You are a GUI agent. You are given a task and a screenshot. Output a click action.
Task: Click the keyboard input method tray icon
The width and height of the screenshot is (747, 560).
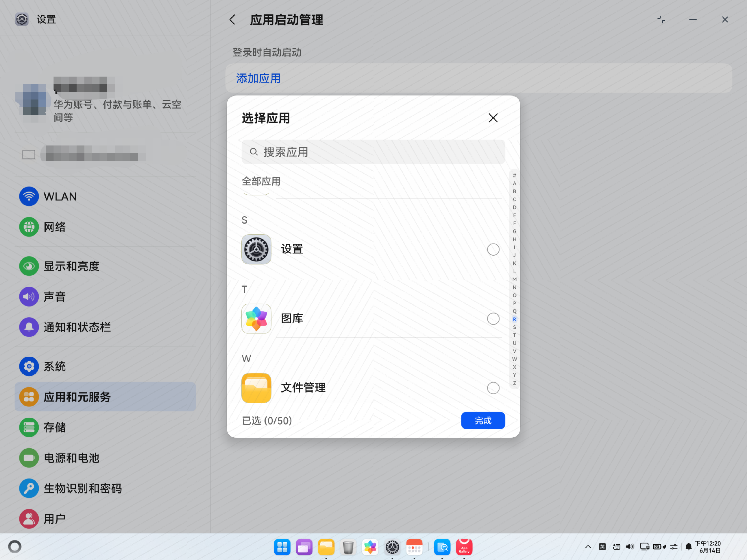[x=616, y=546]
